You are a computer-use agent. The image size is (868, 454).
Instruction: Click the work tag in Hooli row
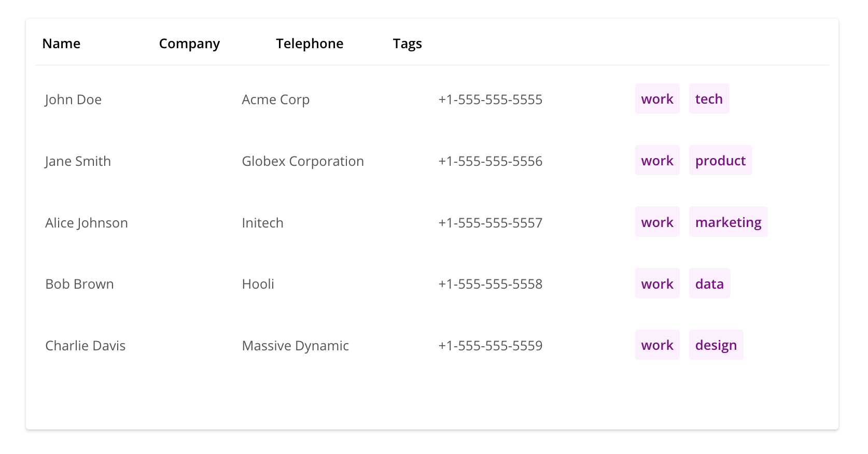[x=657, y=283]
